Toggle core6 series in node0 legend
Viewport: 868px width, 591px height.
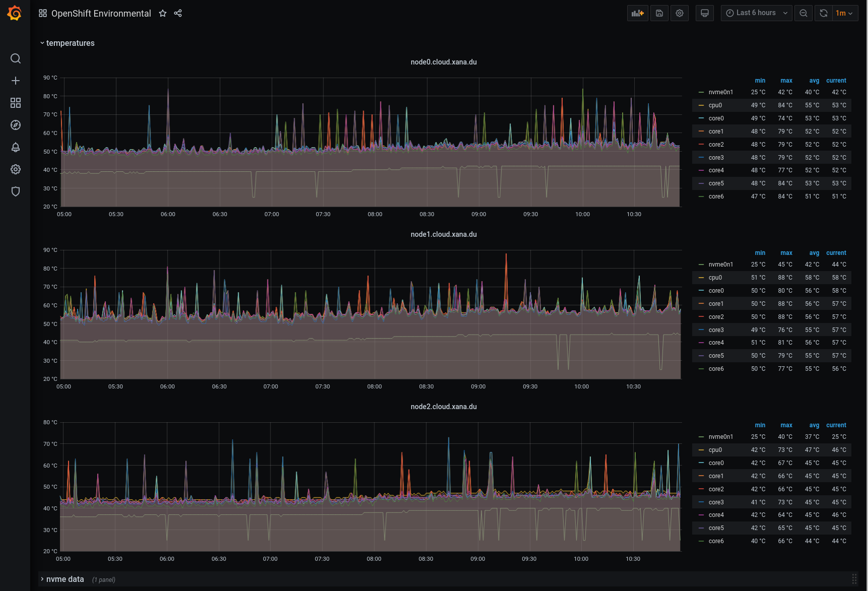click(x=716, y=196)
